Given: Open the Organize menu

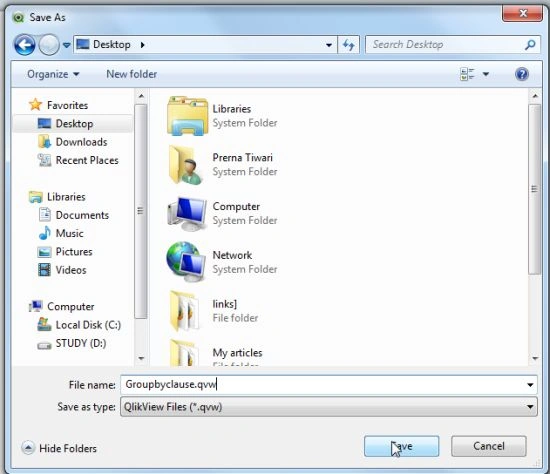Looking at the screenshot, I should point(53,74).
